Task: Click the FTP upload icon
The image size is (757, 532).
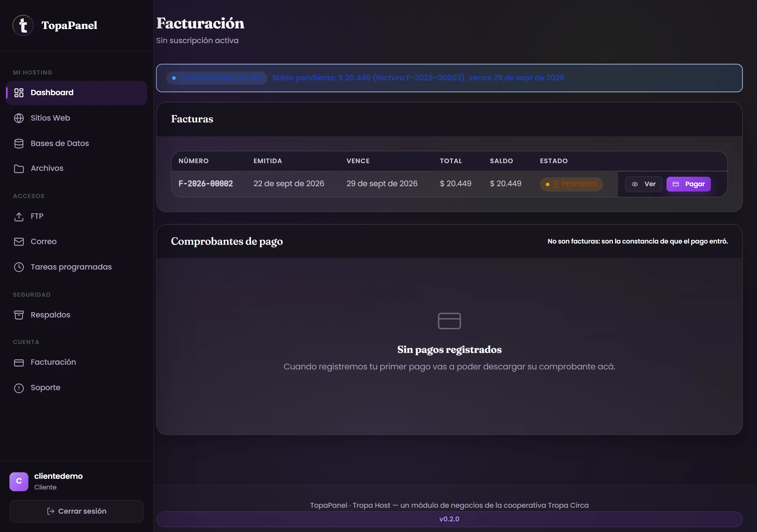Action: click(19, 217)
